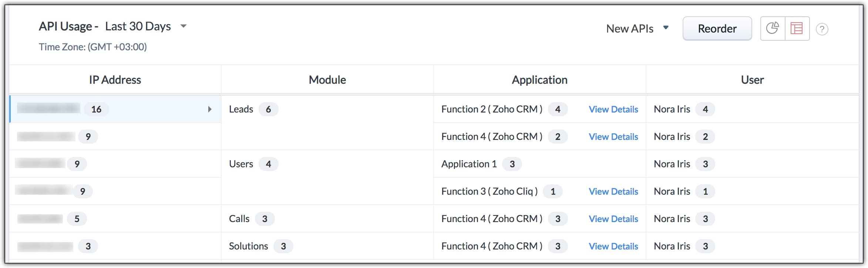The image size is (868, 268).
Task: View Details for Function 2 (Zoho CRM)
Action: click(613, 109)
